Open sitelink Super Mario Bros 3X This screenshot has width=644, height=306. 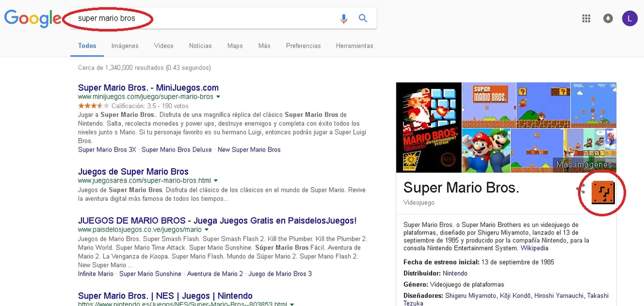(x=107, y=149)
